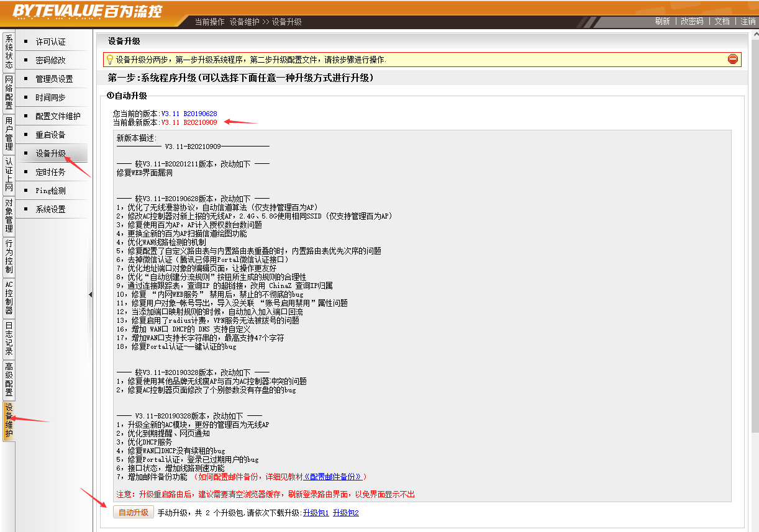Click the 自动升级 button
Viewport: 759px width, 532px height.
coord(134,513)
